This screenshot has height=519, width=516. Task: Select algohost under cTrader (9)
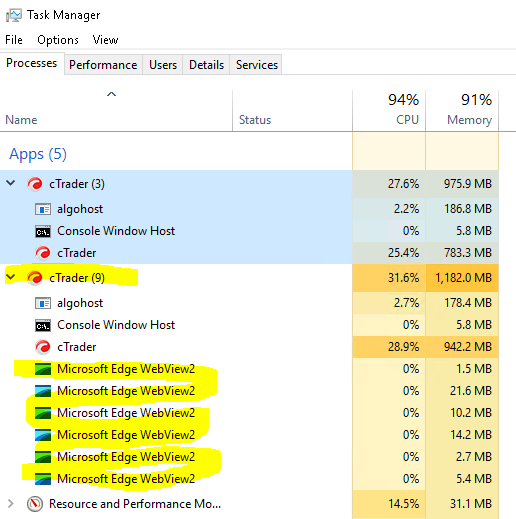tap(80, 303)
